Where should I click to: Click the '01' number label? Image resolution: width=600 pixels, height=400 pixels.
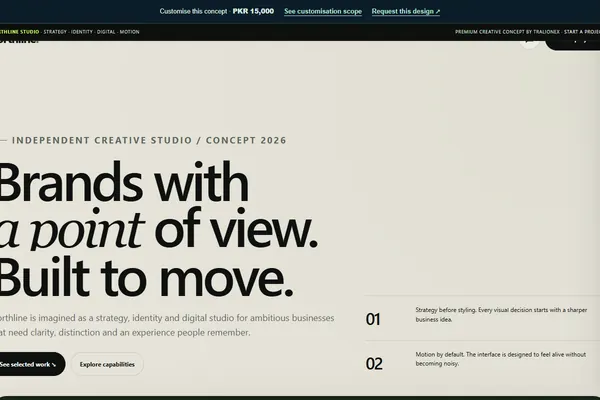click(x=373, y=319)
